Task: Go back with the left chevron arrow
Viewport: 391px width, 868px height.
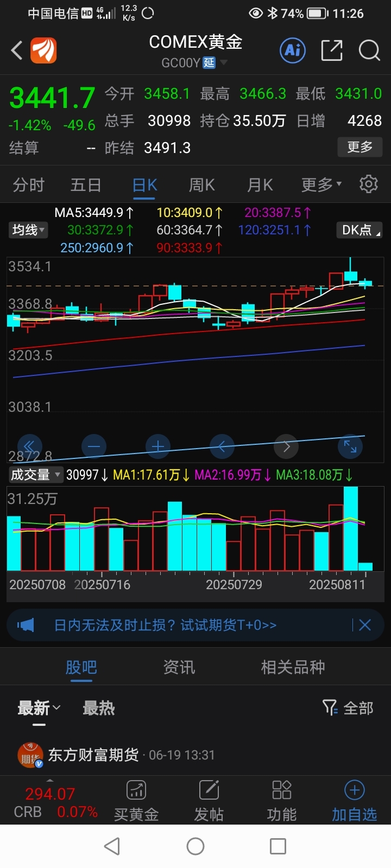Action: coord(17,50)
